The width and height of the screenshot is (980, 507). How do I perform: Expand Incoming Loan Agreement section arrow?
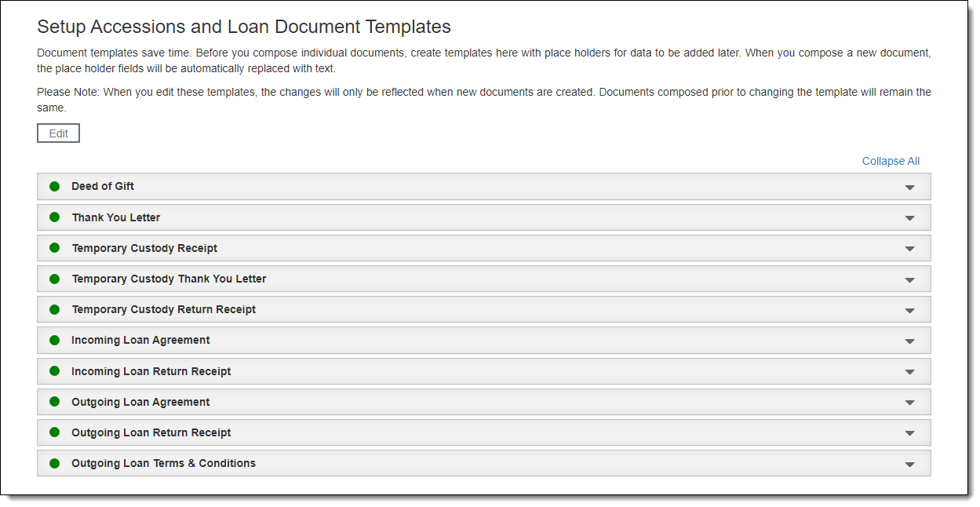click(909, 341)
